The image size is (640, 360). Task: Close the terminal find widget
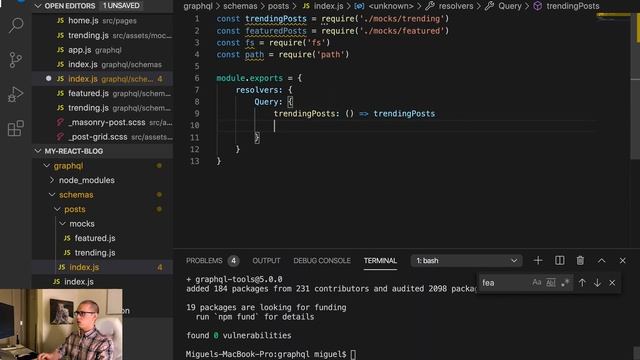click(612, 282)
